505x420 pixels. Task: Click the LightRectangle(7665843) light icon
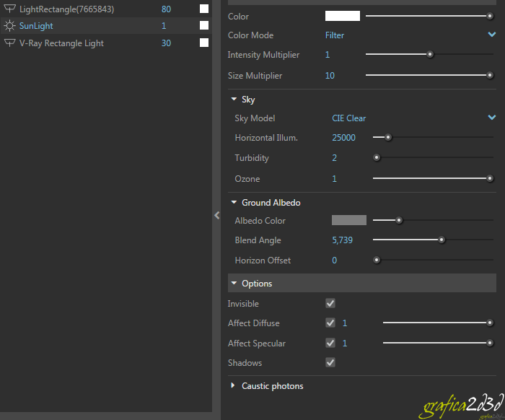coord(10,9)
